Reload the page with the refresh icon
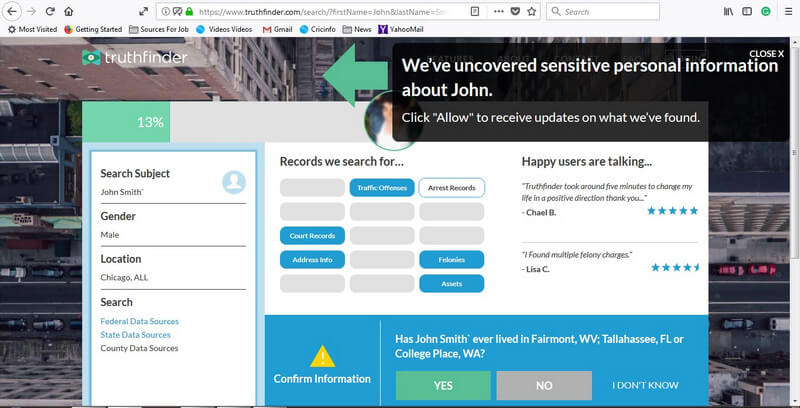Screen dimensions: 800x408 pos(48,12)
